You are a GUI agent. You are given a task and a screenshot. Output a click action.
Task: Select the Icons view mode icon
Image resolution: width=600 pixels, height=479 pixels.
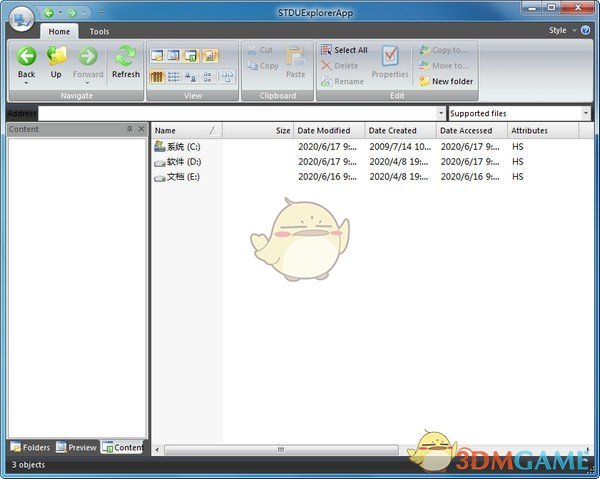click(x=191, y=77)
